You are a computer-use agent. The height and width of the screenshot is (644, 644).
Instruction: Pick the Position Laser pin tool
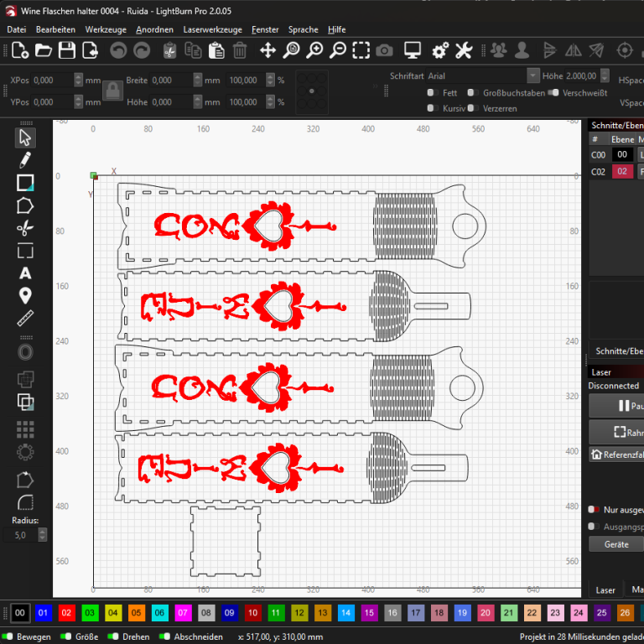pos(25,295)
